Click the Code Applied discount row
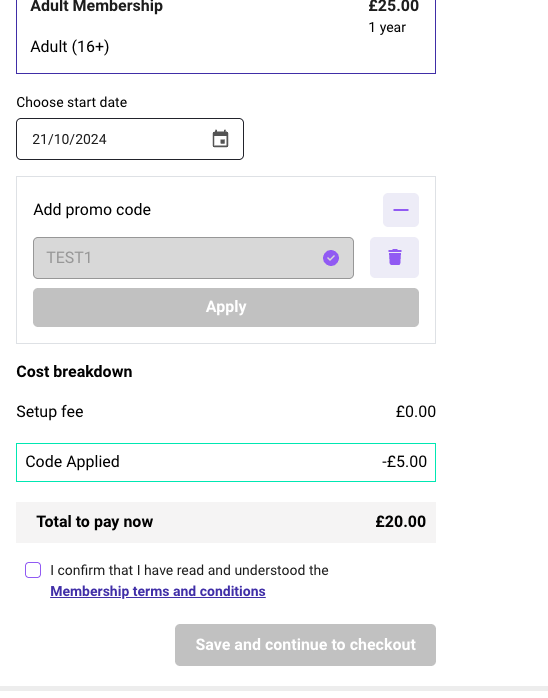This screenshot has height=698, width=548. click(226, 462)
